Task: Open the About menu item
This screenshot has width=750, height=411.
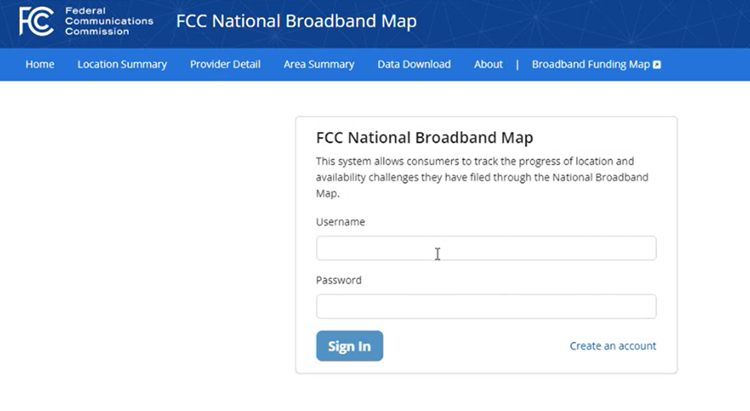Action: (488, 64)
